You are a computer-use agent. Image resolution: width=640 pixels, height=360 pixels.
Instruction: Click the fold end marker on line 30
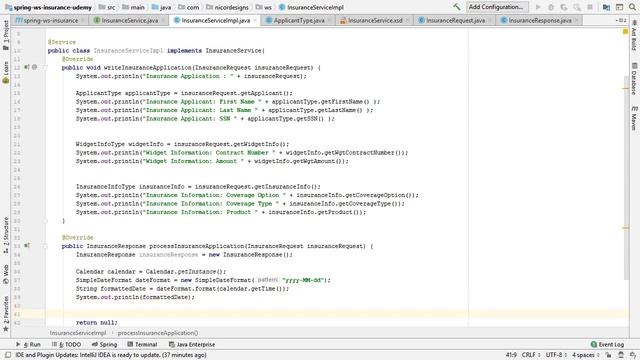click(45, 220)
